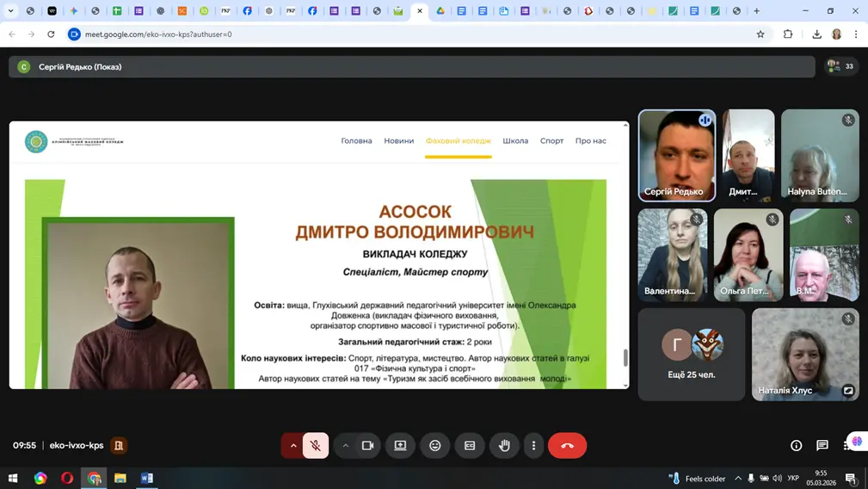Turn on captions button

[x=470, y=445]
